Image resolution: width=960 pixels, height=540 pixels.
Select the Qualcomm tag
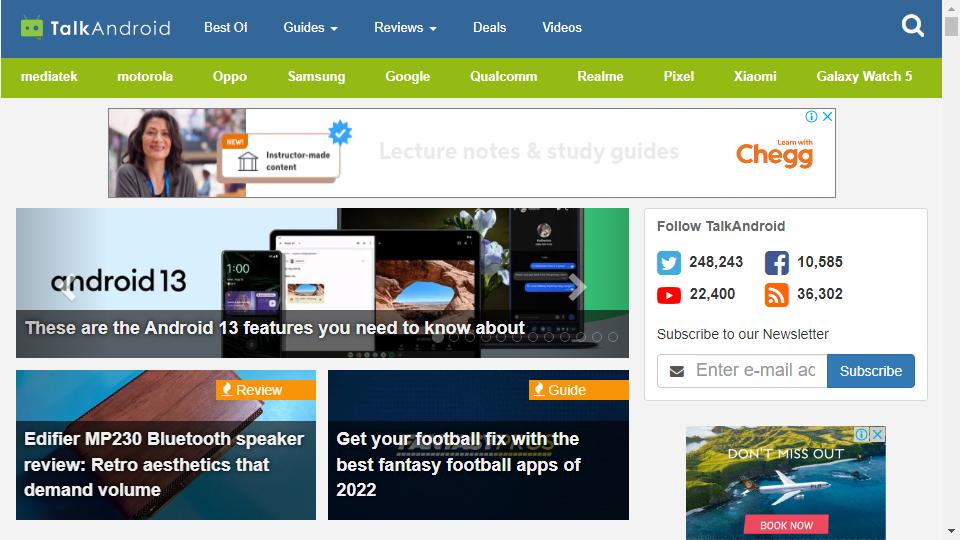pyautogui.click(x=503, y=77)
